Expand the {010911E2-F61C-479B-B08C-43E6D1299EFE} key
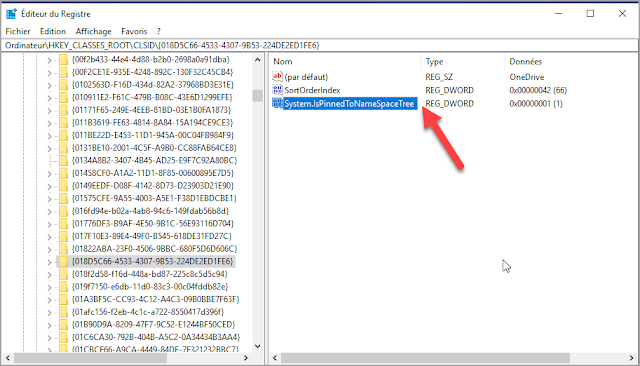The height and width of the screenshot is (366, 640). pos(49,98)
